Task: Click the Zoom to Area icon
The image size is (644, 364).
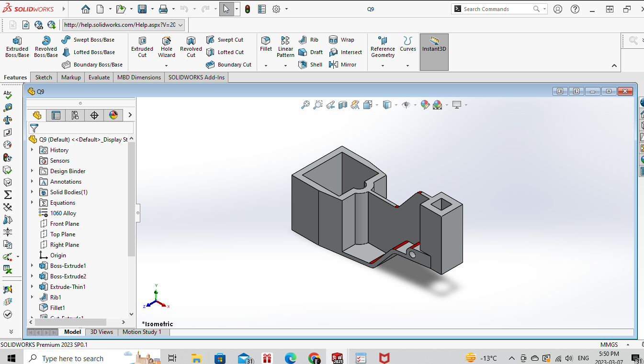Action: click(x=318, y=105)
